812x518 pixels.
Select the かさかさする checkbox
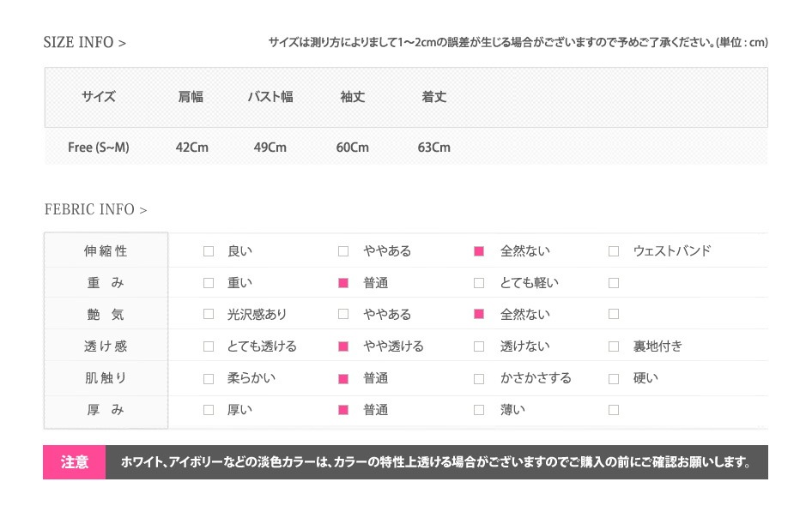coord(479,379)
